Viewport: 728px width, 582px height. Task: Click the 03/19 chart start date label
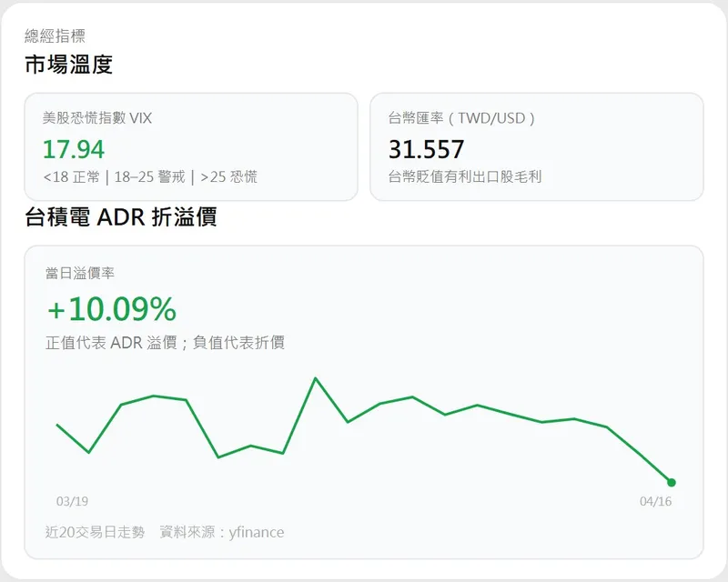[x=72, y=501]
